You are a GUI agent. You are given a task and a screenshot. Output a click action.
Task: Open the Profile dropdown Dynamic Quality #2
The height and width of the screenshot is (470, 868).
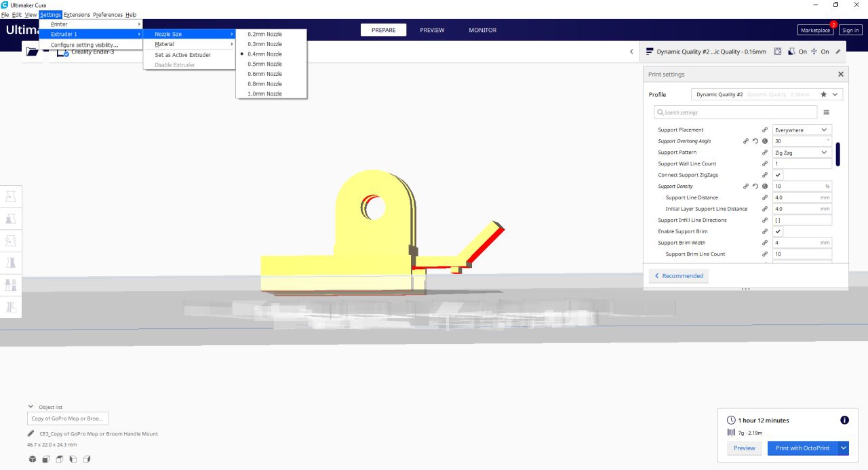click(767, 94)
